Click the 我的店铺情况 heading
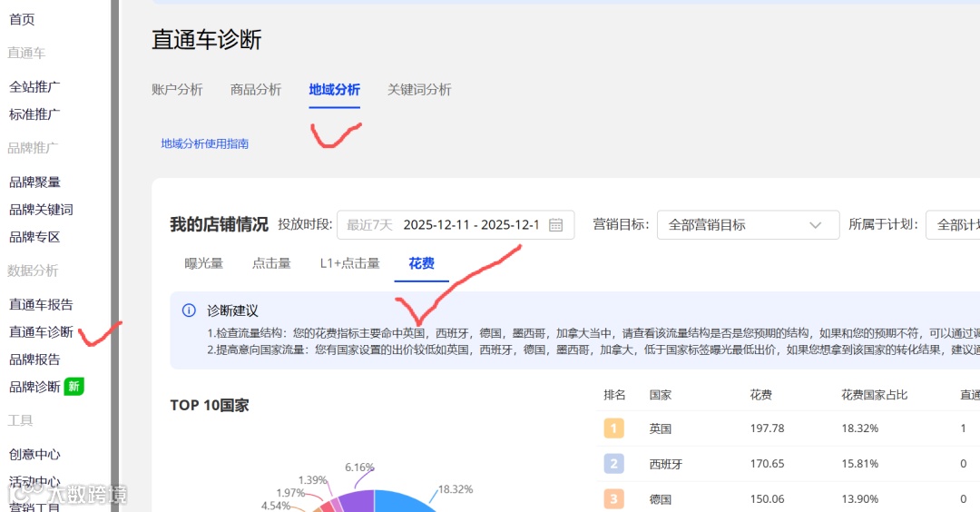This screenshot has height=512, width=980. click(x=219, y=224)
